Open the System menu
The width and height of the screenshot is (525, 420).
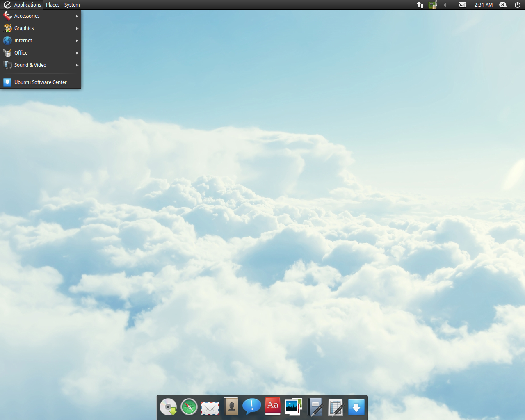pos(72,5)
